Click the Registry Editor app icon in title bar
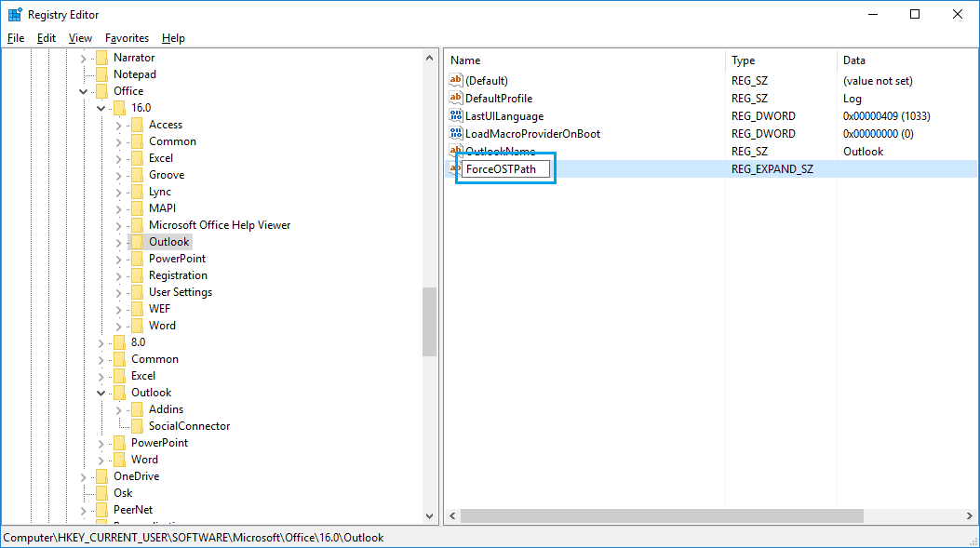This screenshot has height=548, width=980. tap(15, 14)
